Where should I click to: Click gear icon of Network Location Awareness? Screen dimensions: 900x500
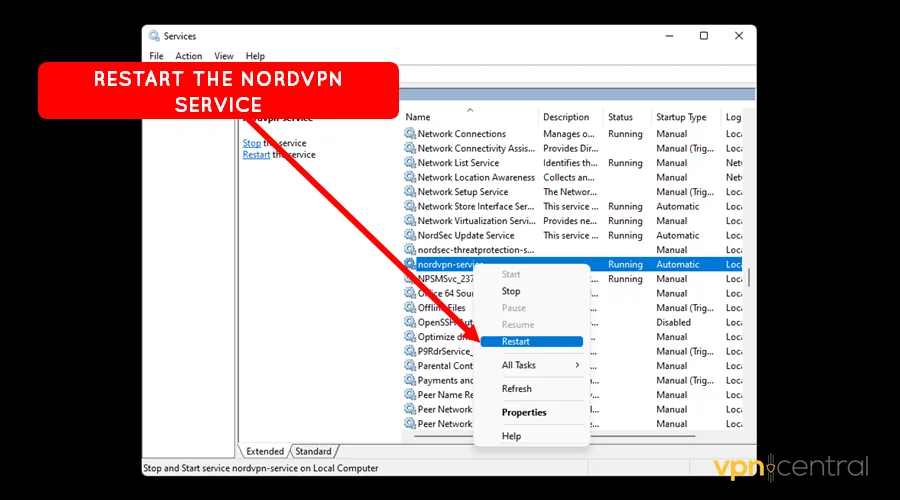[x=410, y=177]
